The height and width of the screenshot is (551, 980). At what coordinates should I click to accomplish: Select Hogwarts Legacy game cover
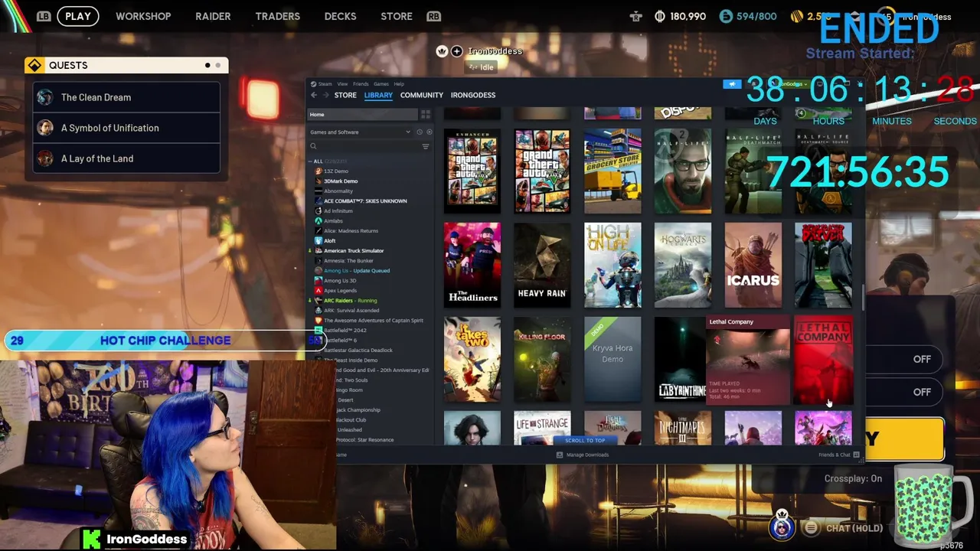683,265
